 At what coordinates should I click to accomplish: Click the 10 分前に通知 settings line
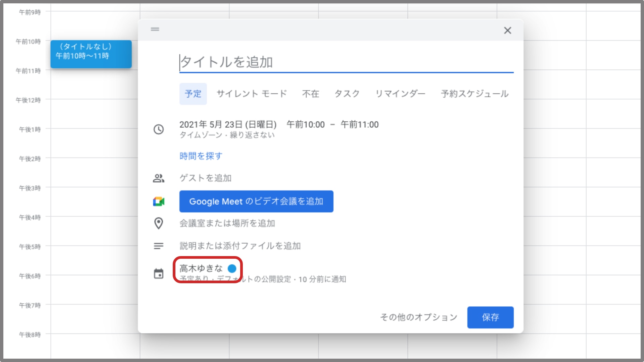[263, 279]
